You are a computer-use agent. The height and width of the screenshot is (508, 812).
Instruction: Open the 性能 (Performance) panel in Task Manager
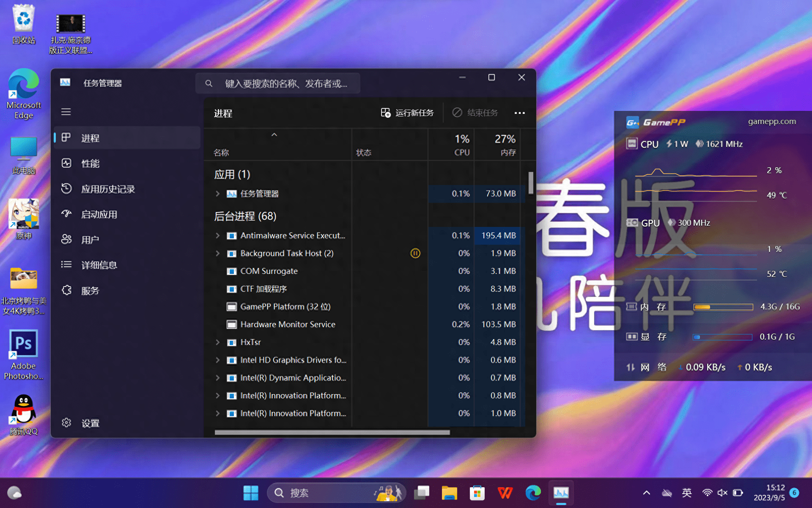click(91, 163)
